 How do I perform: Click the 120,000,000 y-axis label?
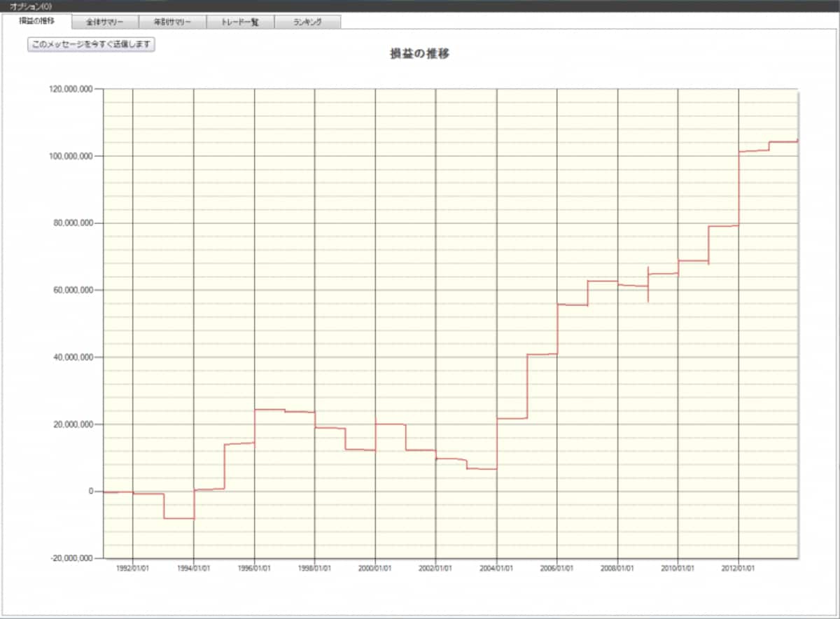(71, 89)
